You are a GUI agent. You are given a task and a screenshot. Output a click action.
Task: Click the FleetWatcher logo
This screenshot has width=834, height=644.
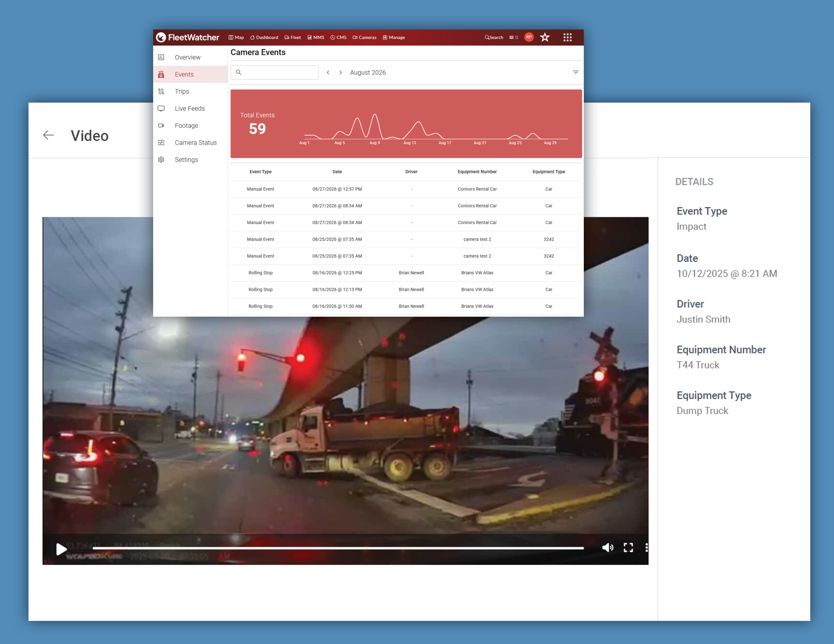click(188, 37)
